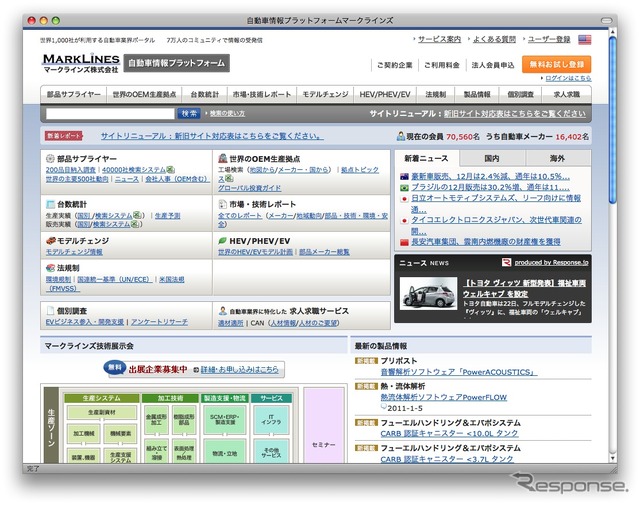Open the PowerACOUSTICS product link
Screen dimensions: 640x505
point(459,372)
